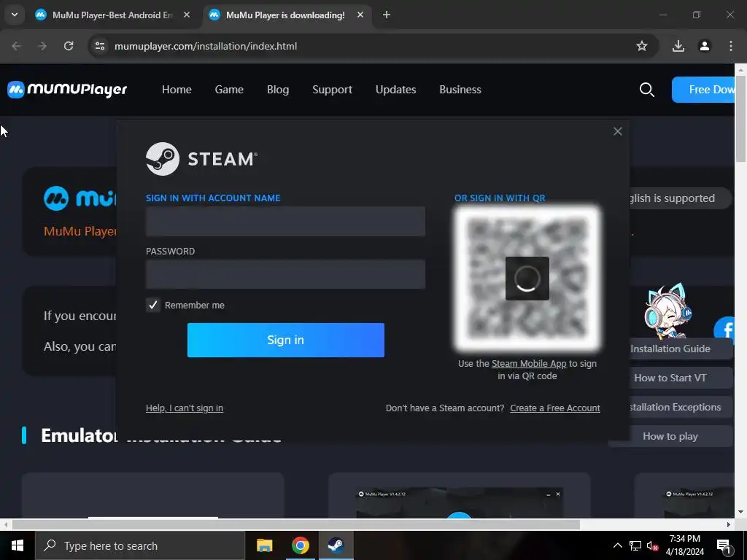The height and width of the screenshot is (560, 747).
Task: Open Chrome profile icon
Action: coord(704,46)
